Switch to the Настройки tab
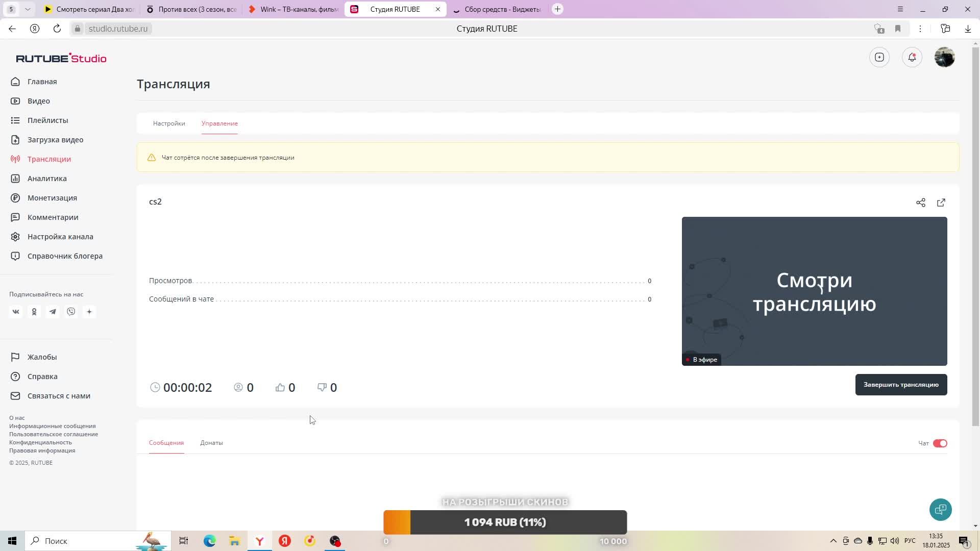The width and height of the screenshot is (980, 551). (x=169, y=123)
